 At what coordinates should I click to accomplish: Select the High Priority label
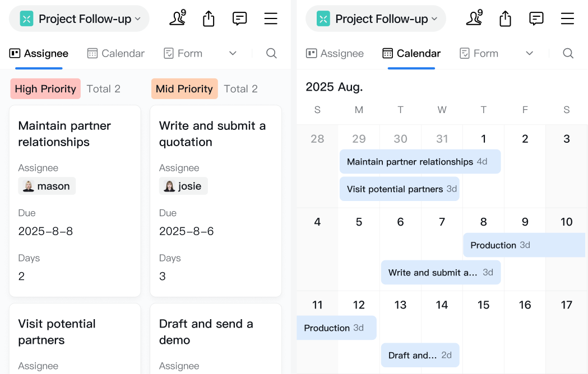45,88
